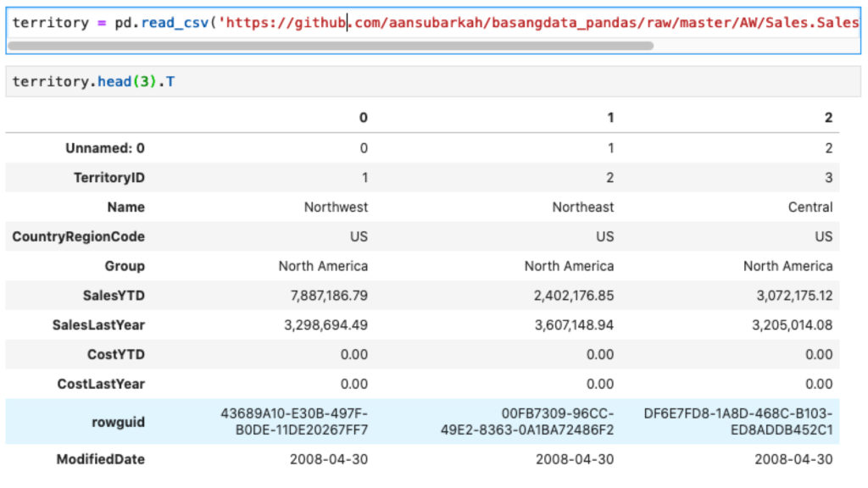Viewport: 868px width, 488px height.
Task: Click the rowguid row label
Action: click(119, 422)
